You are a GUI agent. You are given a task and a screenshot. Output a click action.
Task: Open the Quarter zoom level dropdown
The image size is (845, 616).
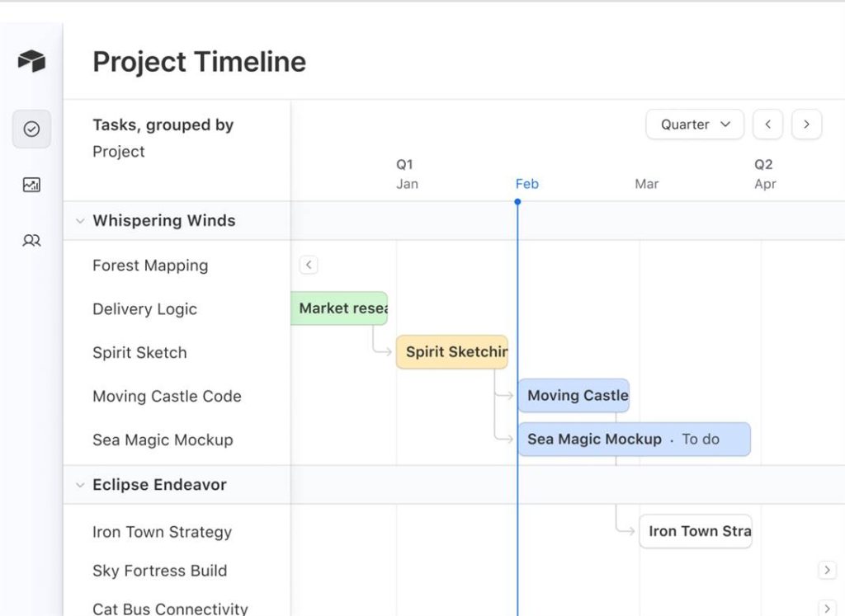click(x=694, y=124)
